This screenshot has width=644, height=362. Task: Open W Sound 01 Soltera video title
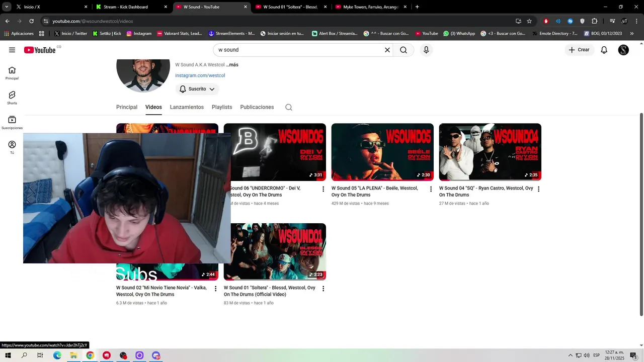click(270, 291)
